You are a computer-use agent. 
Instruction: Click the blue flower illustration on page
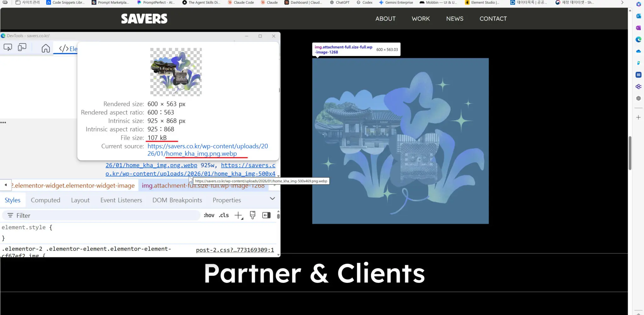point(400,141)
